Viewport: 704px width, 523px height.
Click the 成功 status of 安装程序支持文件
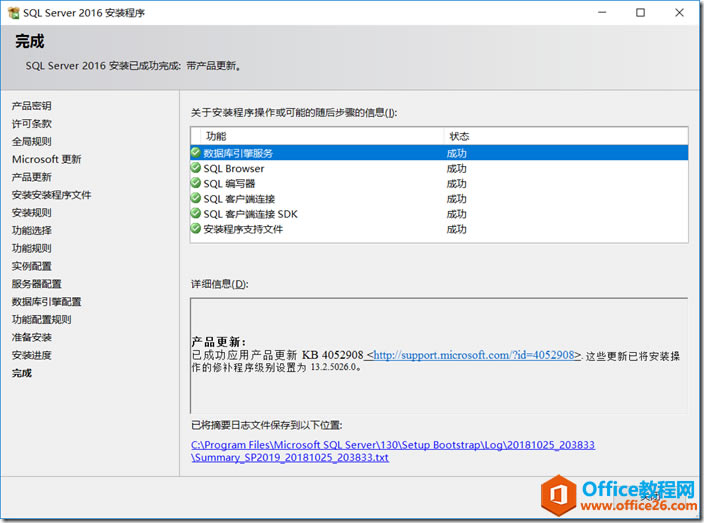pos(456,229)
